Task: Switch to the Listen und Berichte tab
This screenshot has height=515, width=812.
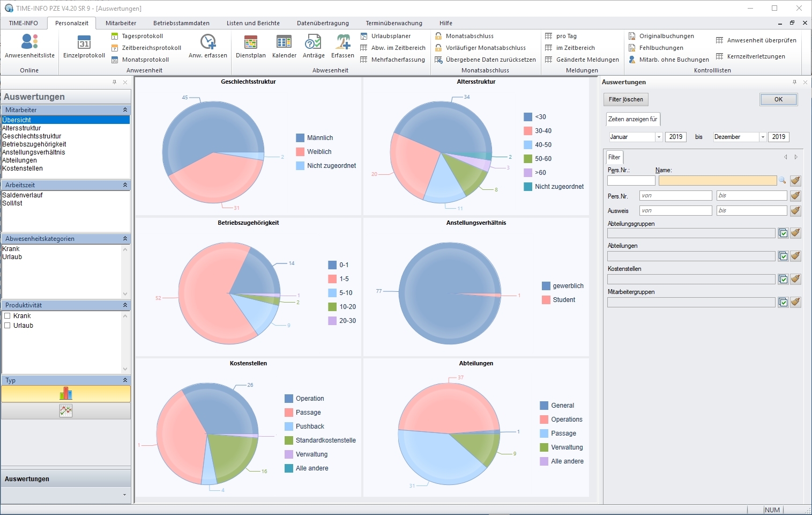Action: coord(253,23)
